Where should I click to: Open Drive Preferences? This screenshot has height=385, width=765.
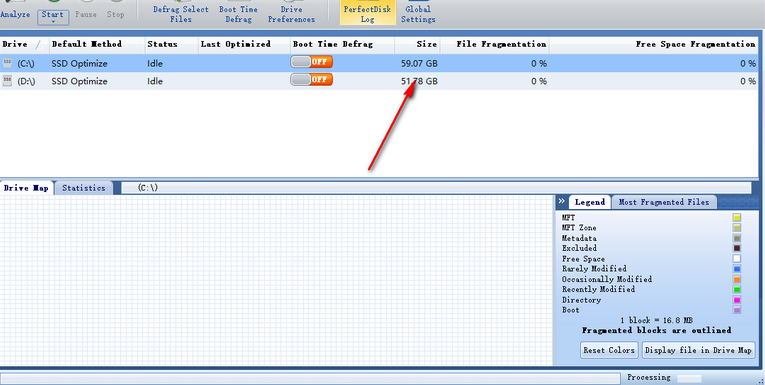pyautogui.click(x=291, y=14)
